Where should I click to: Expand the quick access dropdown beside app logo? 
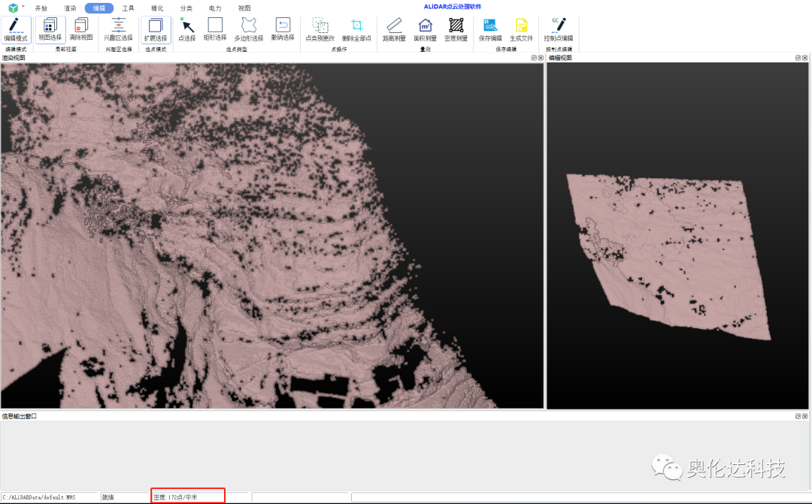[23, 6]
